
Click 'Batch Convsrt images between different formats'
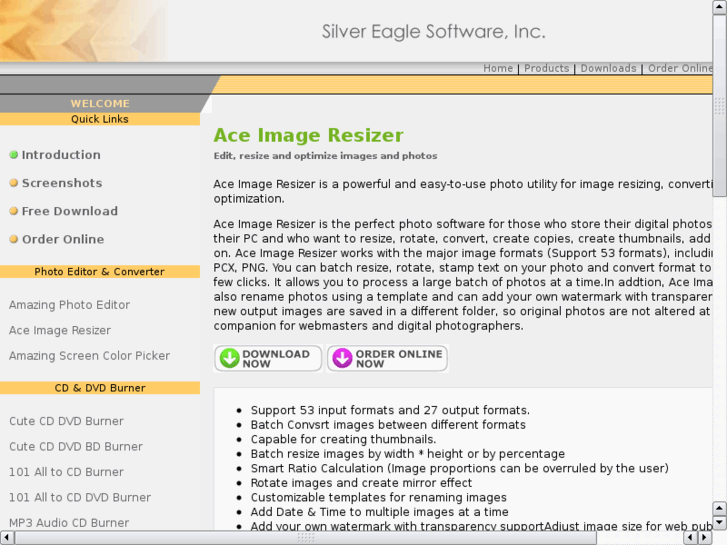388,425
